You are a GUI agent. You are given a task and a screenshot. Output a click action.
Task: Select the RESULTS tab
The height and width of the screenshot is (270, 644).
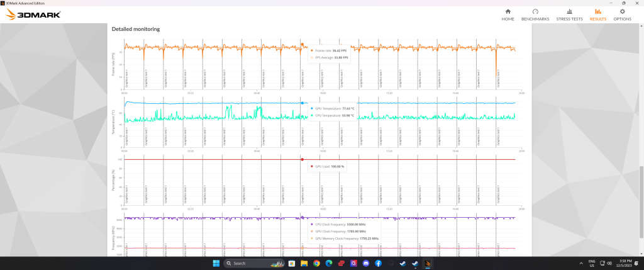click(x=598, y=15)
